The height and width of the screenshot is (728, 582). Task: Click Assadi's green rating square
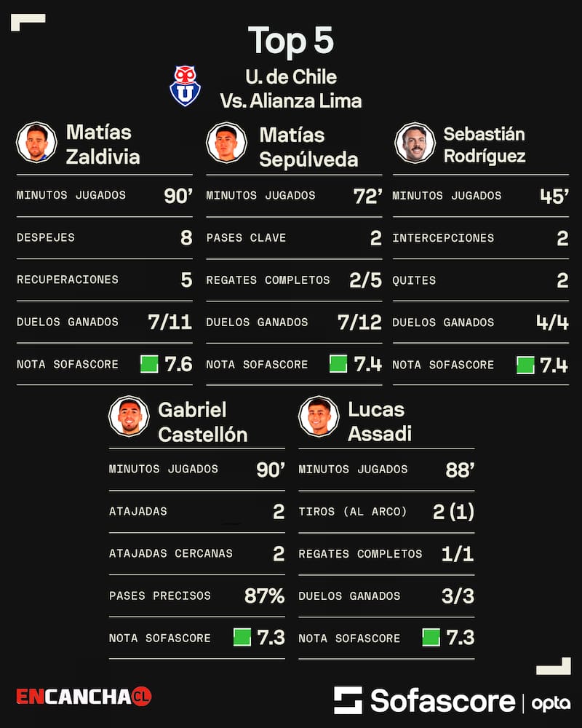click(431, 638)
